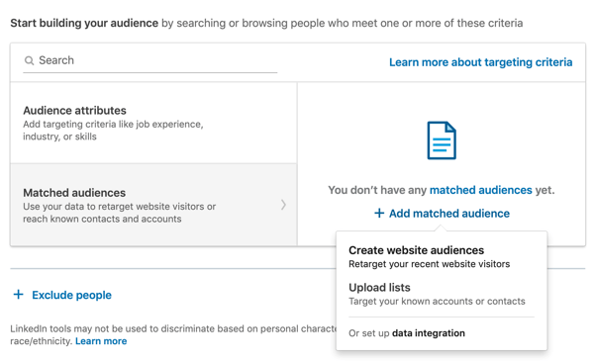594x364 pixels.
Task: Click the document icon in empty state
Action: coord(442,140)
